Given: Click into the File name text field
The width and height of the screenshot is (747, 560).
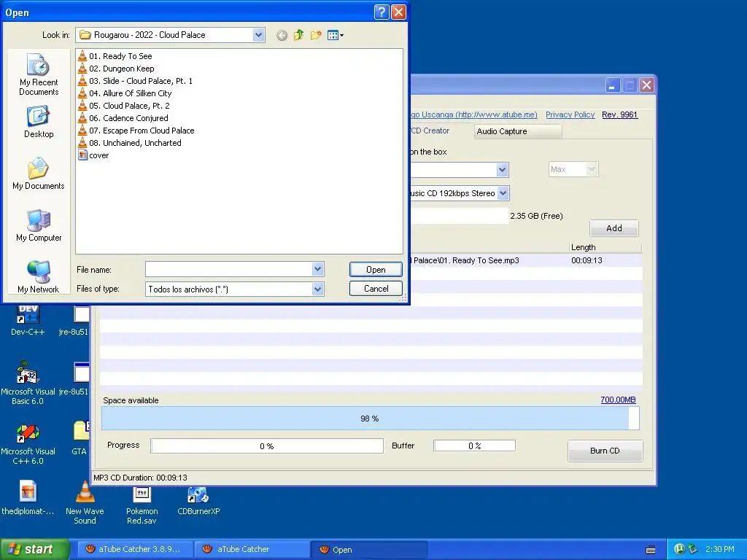Looking at the screenshot, I should [229, 270].
